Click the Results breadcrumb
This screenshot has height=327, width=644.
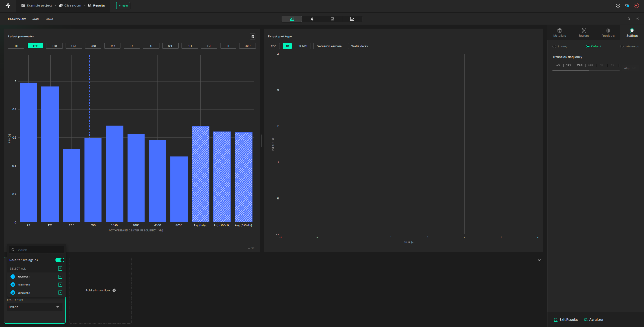click(x=97, y=5)
